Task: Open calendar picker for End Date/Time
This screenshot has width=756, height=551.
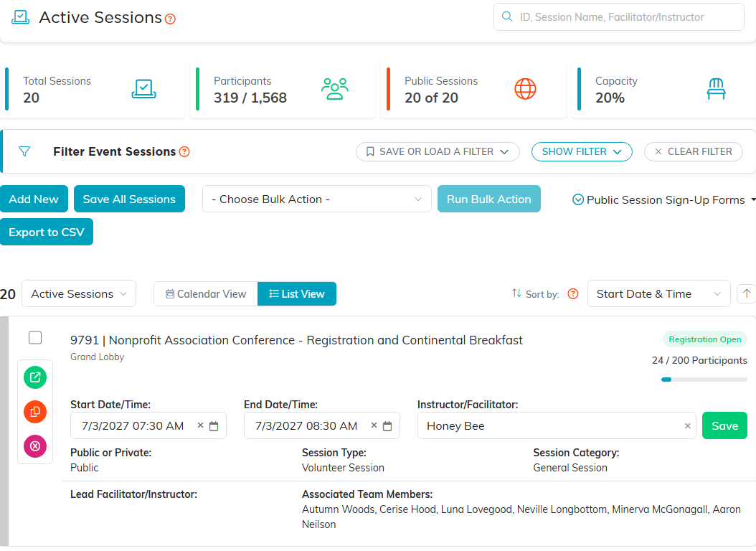Action: click(387, 425)
